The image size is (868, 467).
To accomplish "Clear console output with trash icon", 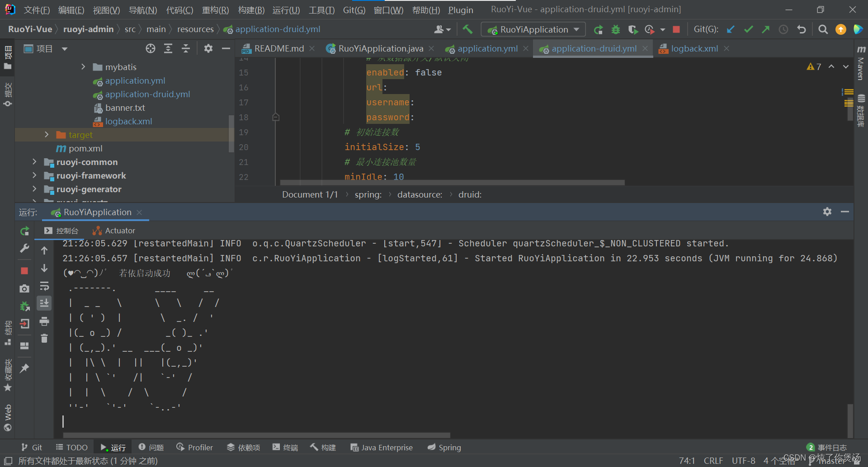I will [44, 338].
